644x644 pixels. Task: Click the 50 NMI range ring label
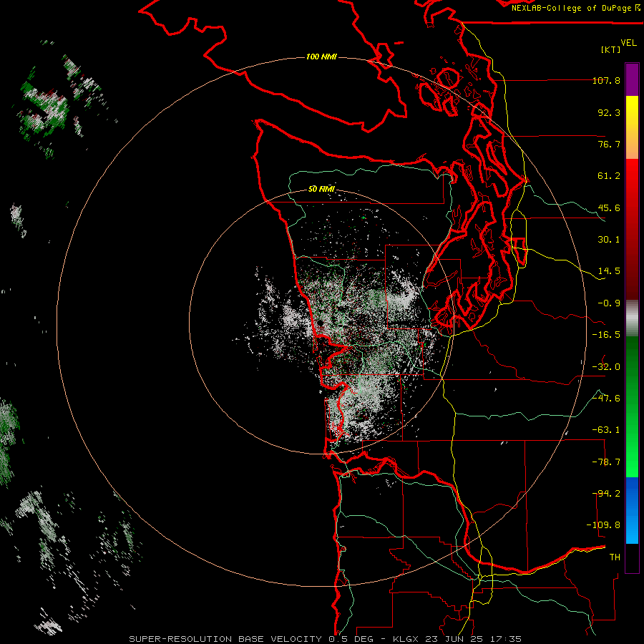tap(321, 189)
